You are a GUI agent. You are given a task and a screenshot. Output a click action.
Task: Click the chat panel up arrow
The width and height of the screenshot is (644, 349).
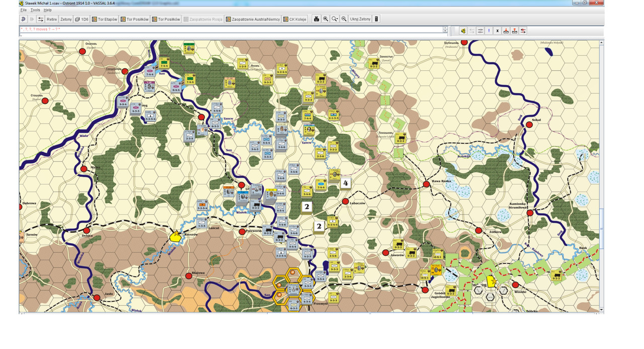coord(445,28)
